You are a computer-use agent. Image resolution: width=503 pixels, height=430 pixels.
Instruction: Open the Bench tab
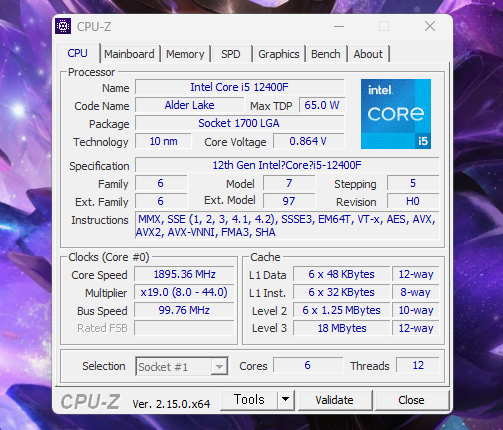click(326, 54)
